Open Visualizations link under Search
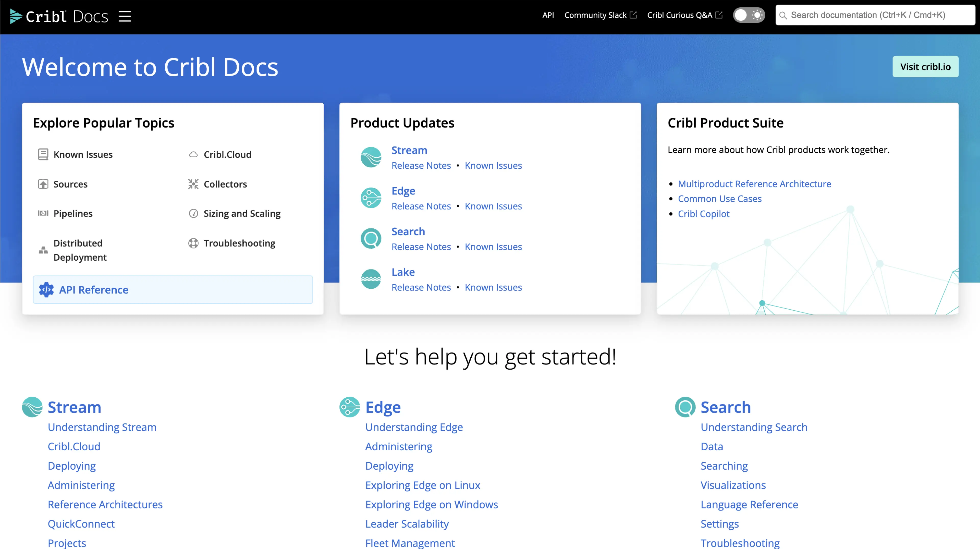The width and height of the screenshot is (980, 549). click(x=733, y=485)
